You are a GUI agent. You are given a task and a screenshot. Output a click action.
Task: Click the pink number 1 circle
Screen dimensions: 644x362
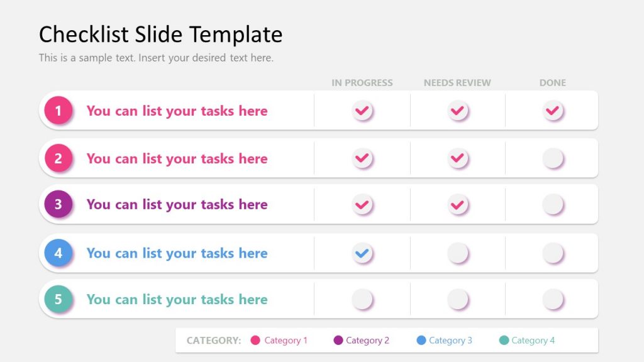[x=58, y=111]
